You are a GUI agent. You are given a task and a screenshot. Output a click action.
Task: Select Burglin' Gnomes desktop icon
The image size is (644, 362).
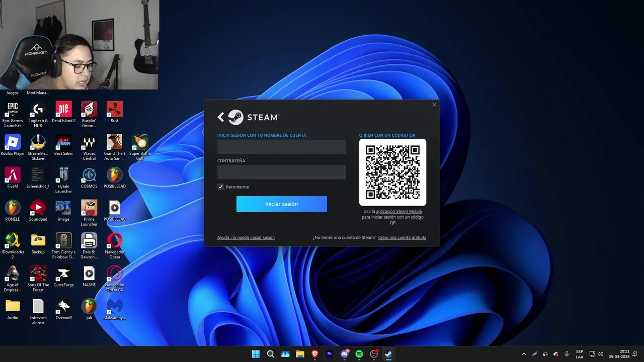pos(89,115)
